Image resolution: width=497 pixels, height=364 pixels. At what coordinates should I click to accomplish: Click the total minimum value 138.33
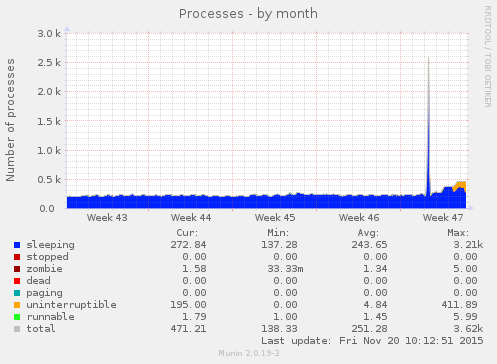pyautogui.click(x=279, y=329)
